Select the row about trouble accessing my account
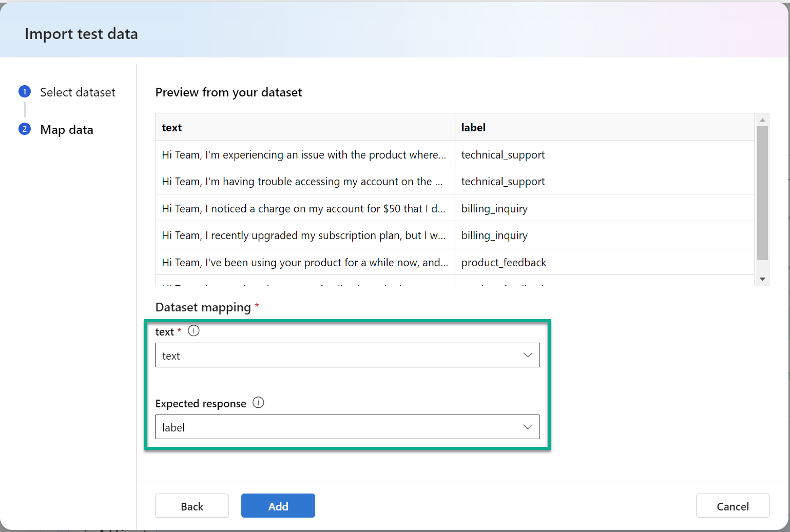Viewport: 790px width, 532px height. coord(302,182)
